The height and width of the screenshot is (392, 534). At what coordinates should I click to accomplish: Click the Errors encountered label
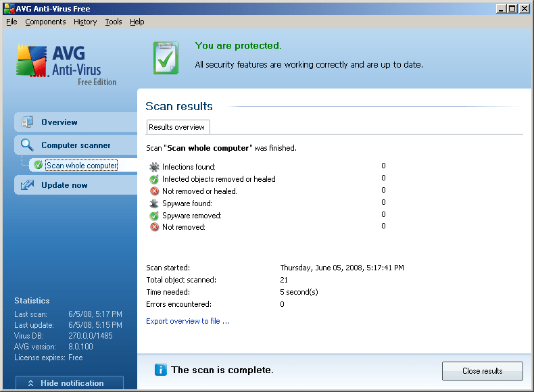coord(179,304)
